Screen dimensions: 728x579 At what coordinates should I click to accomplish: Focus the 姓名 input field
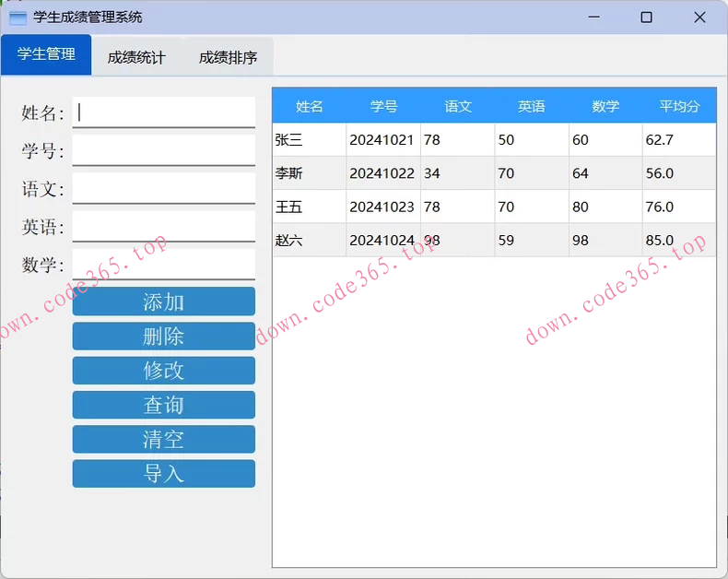click(163, 112)
